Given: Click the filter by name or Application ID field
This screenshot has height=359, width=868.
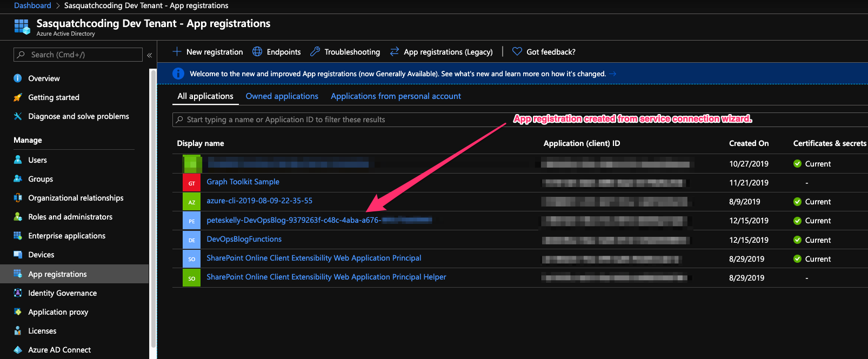Looking at the screenshot, I should tap(520, 119).
